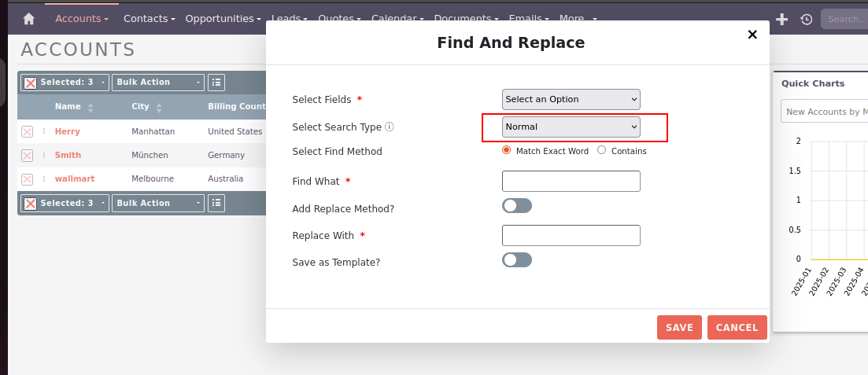Click the Home icon in navigation bar
868x375 pixels.
[29, 18]
